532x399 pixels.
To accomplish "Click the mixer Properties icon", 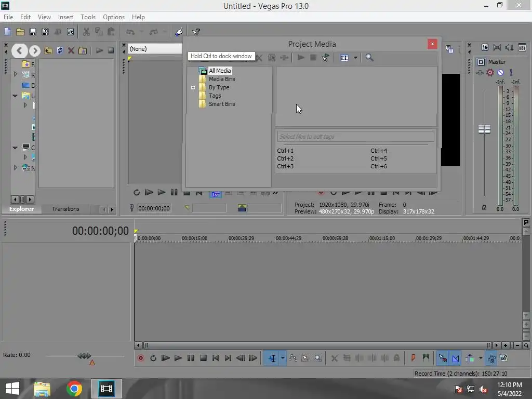I will click(x=485, y=48).
